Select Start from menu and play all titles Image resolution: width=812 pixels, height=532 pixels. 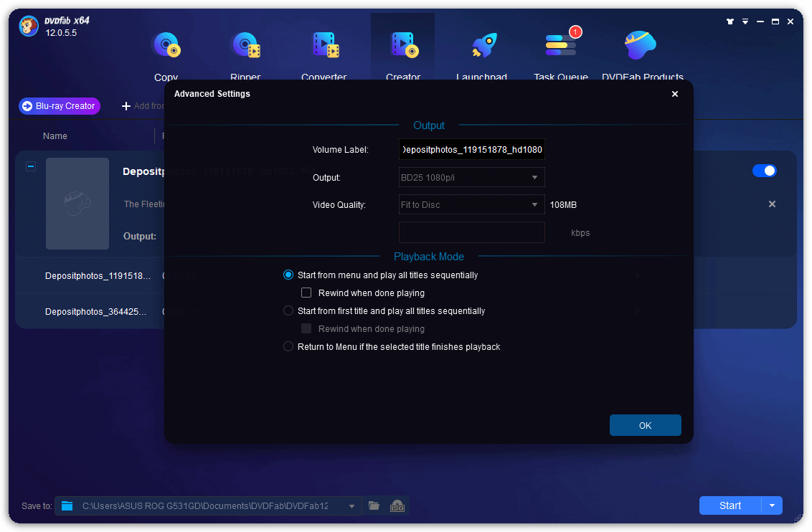point(288,275)
